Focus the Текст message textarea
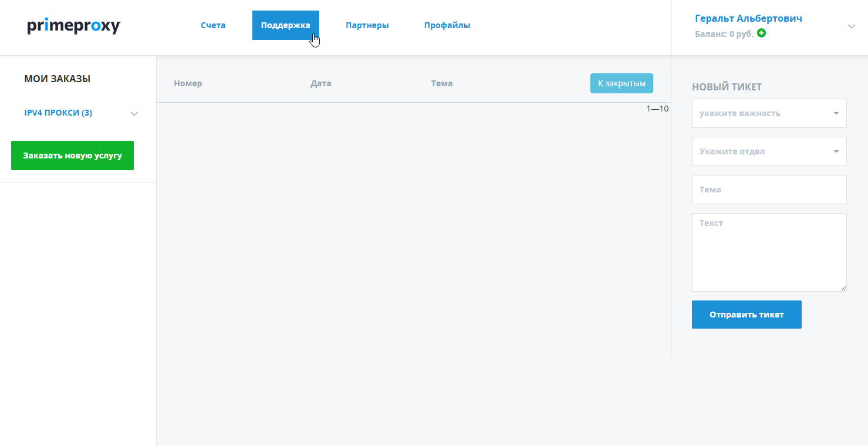 (769, 252)
